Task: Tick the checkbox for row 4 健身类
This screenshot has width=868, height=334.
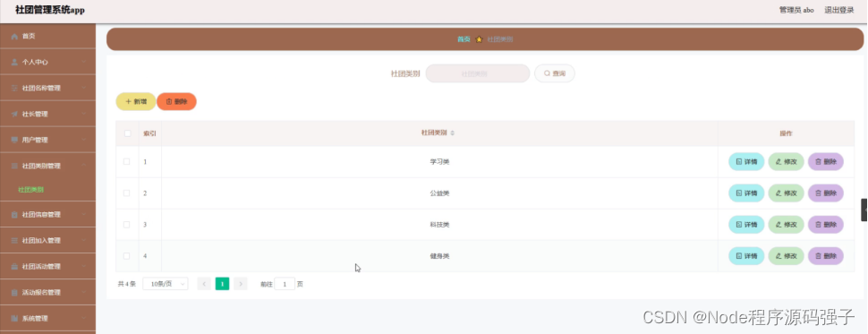Action: click(x=127, y=256)
